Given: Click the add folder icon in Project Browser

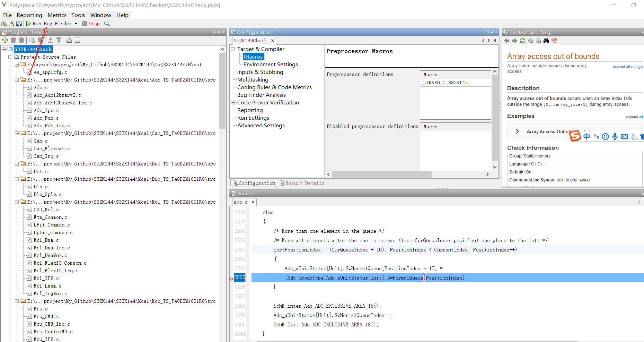Looking at the screenshot, I should click(32, 40).
